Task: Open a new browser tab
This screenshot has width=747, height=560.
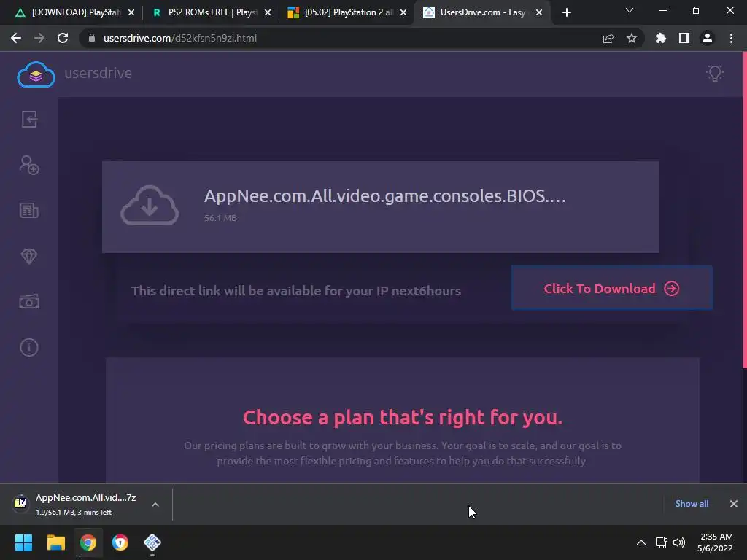Action: 566,12
